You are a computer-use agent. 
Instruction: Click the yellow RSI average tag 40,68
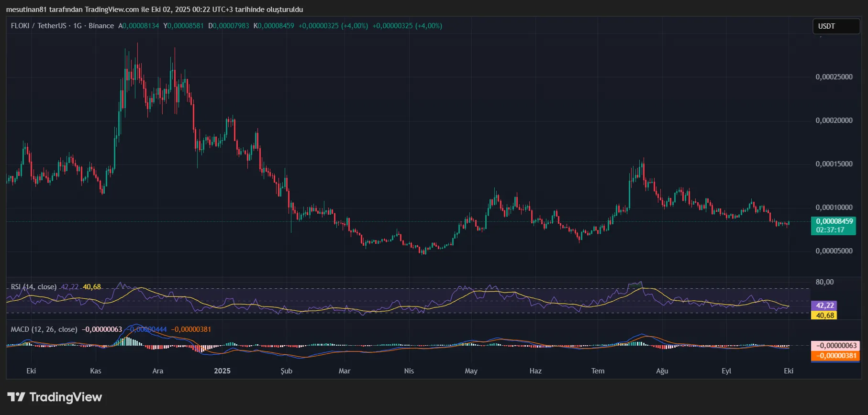[x=824, y=315]
